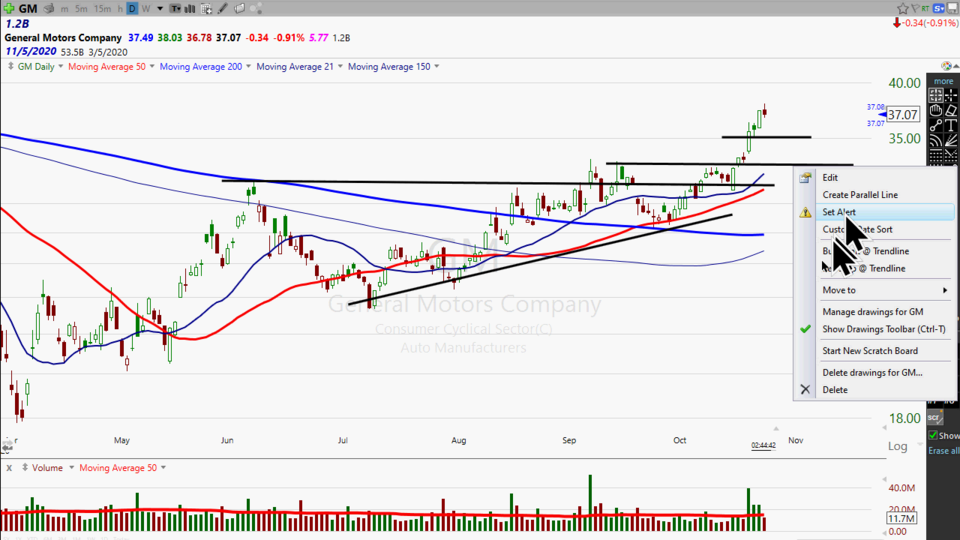Viewport: 960px width, 540px height.
Task: Click the flag icon near the star
Action: click(x=915, y=9)
